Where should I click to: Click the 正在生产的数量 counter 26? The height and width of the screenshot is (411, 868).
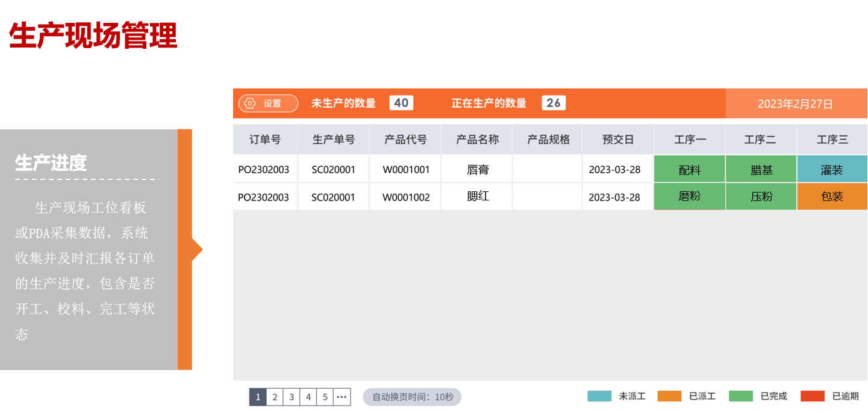point(554,102)
